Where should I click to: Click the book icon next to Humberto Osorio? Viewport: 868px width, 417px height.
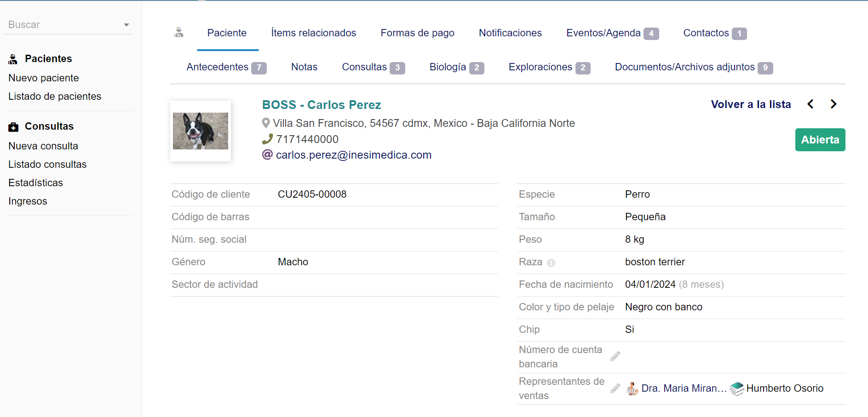(737, 388)
